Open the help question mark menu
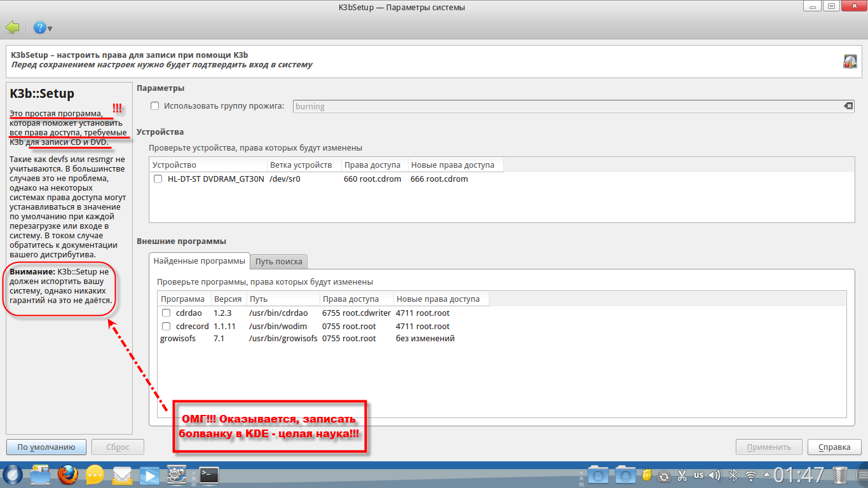The height and width of the screenshot is (488, 868). tap(43, 28)
